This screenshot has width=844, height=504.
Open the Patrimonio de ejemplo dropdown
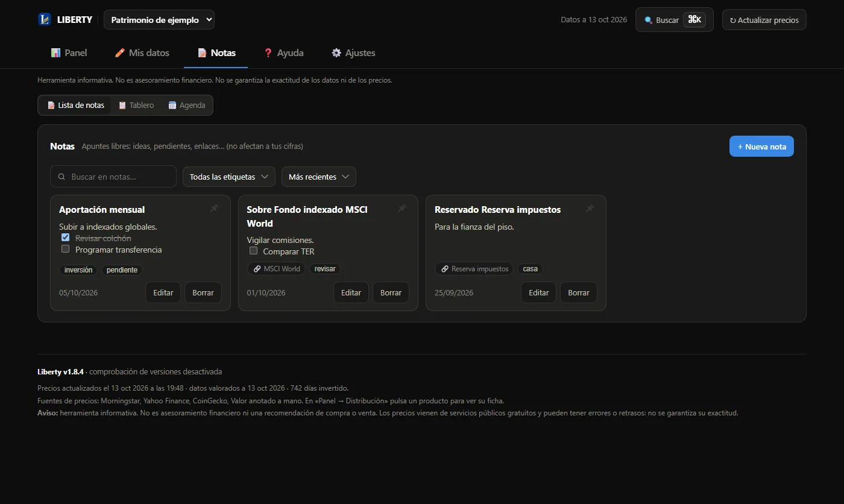[159, 20]
